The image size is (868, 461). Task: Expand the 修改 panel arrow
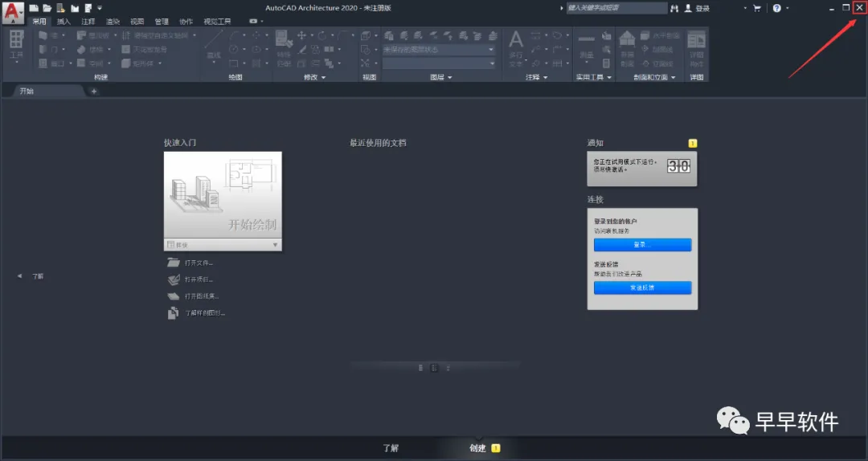323,77
